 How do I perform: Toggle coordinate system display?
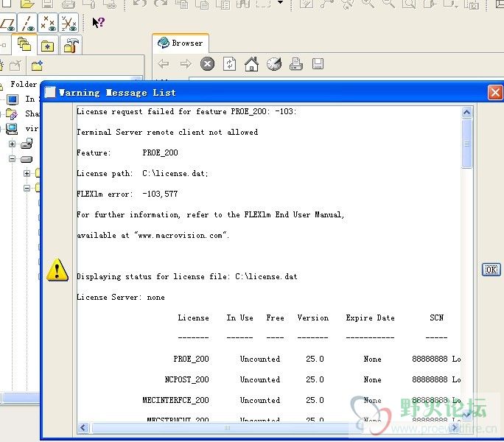click(x=69, y=23)
